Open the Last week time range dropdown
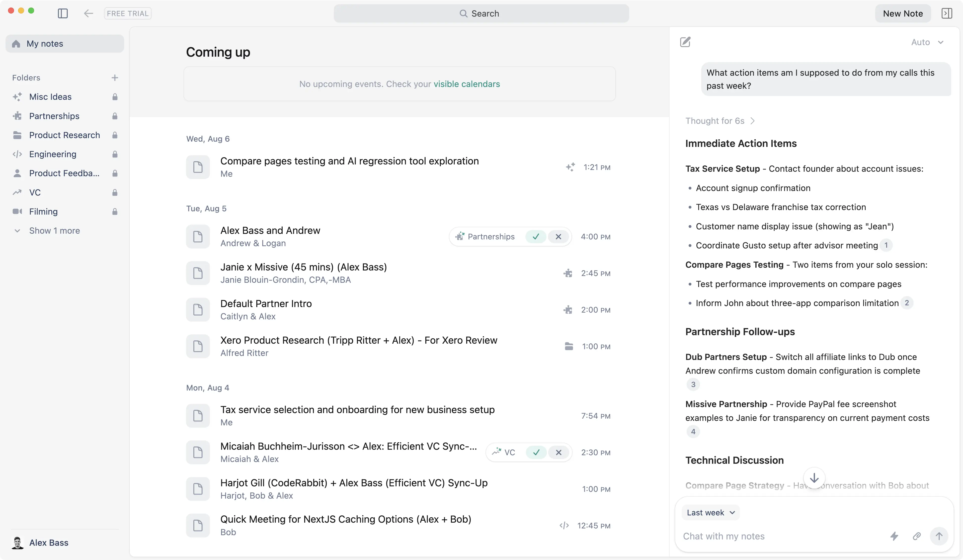The width and height of the screenshot is (963, 560). pos(710,512)
